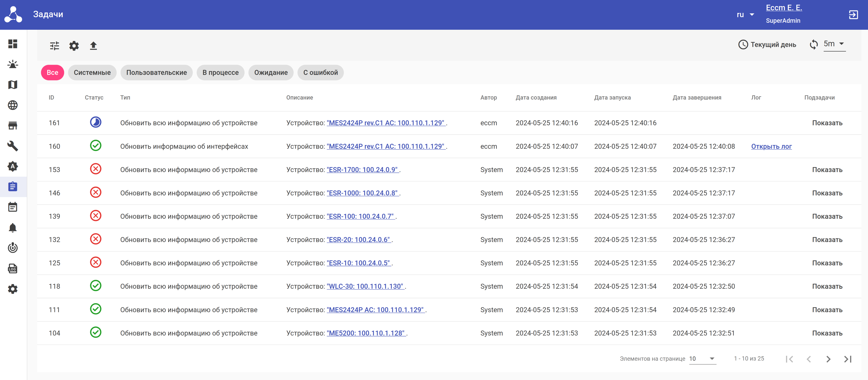Screen dimensions: 868x380
Task: Click 'Показать' subtasks for task 161
Action: coord(827,123)
